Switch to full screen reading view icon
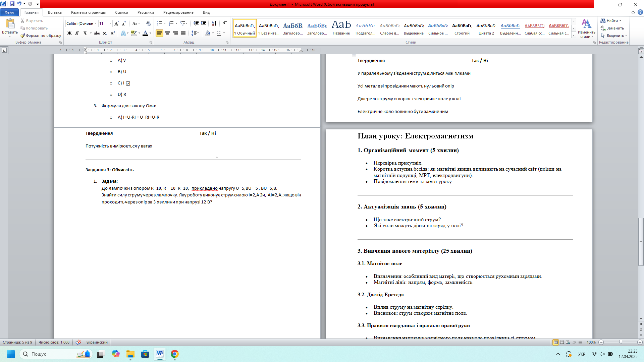The height and width of the screenshot is (362, 644). tap(562, 342)
